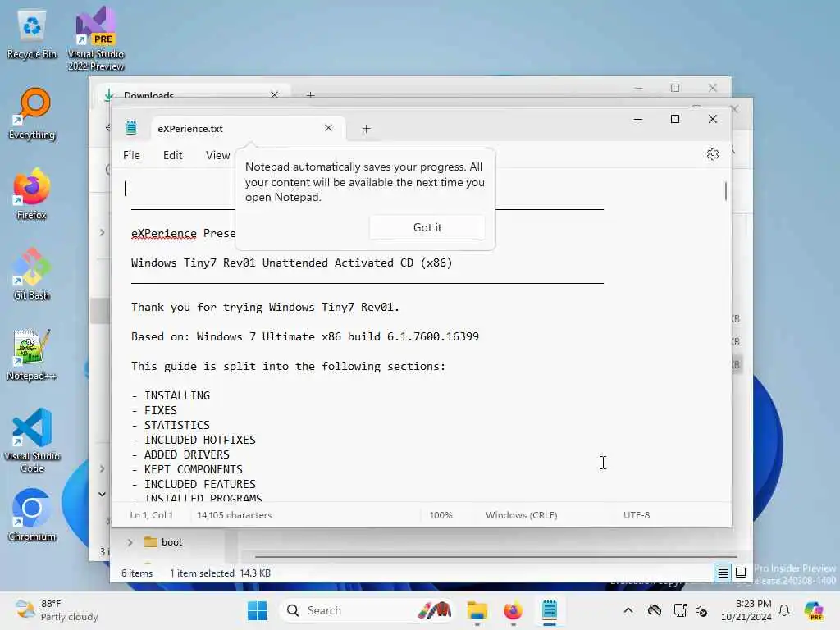Click the 1 item selected 14.3 KB text
The height and width of the screenshot is (630, 840).
(x=220, y=573)
